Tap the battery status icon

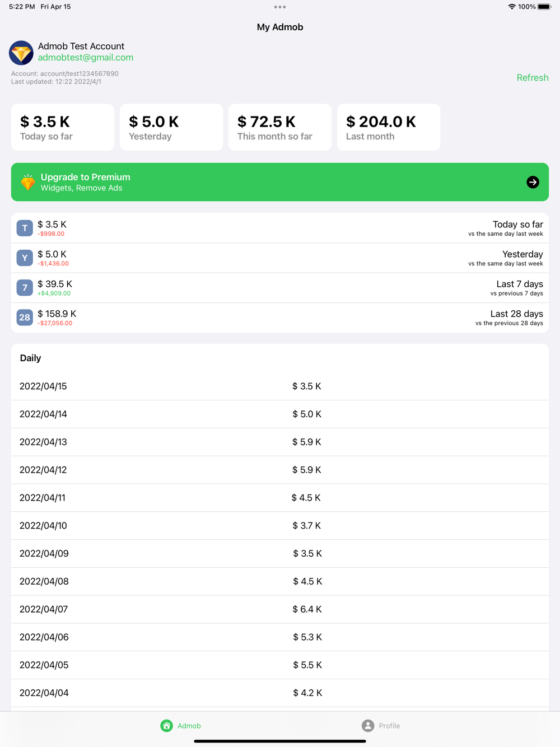click(544, 7)
